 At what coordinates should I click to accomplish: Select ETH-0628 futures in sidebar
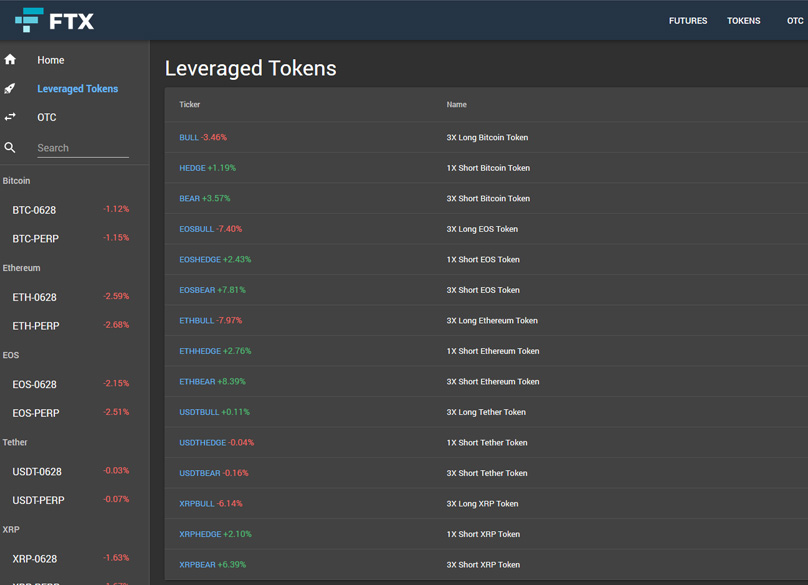coord(35,297)
